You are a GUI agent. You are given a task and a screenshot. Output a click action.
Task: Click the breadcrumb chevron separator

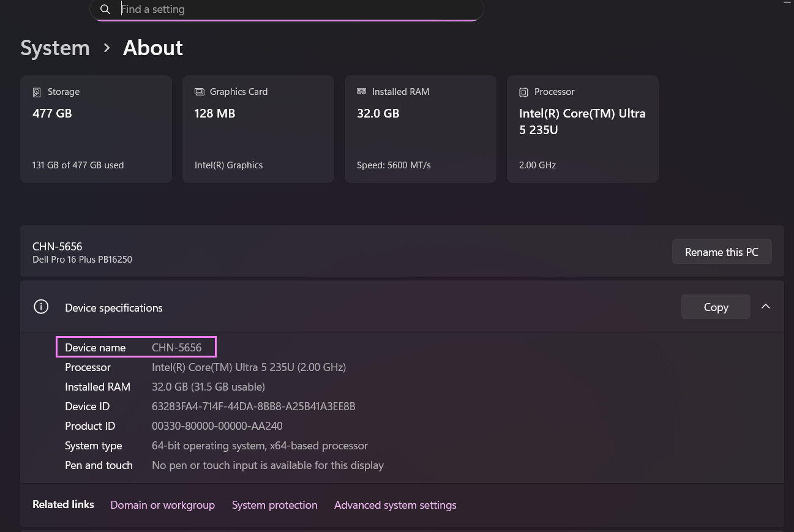click(x=107, y=48)
